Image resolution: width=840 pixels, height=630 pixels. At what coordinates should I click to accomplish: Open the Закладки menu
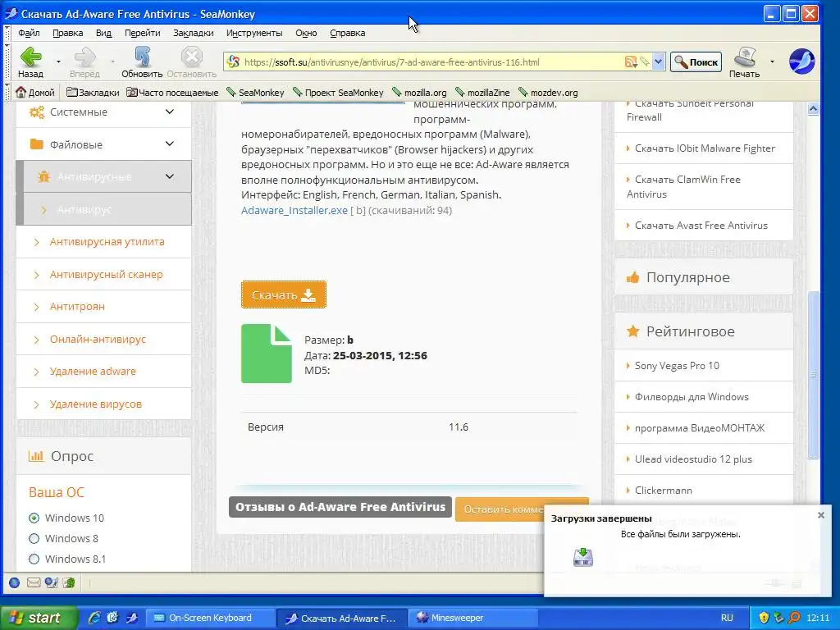[x=194, y=33]
